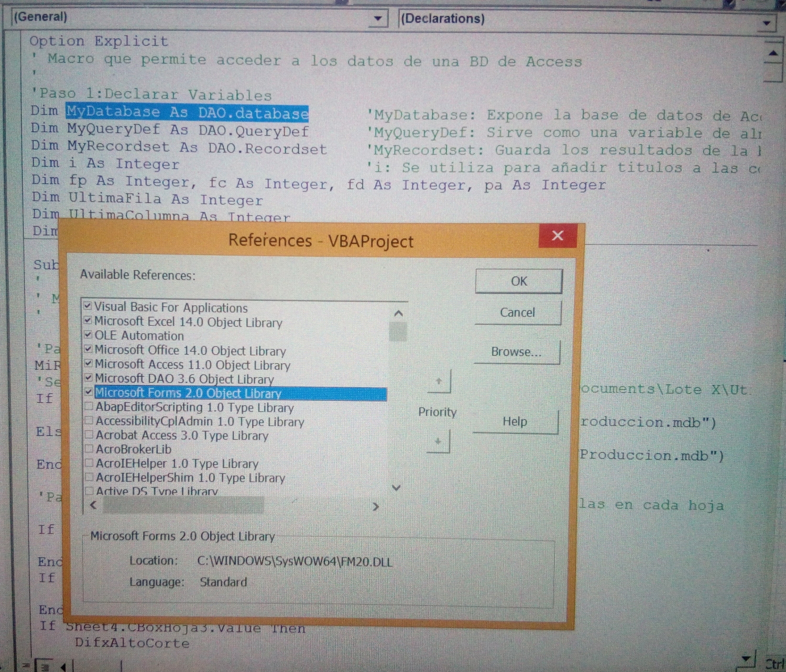
Task: Open the (General) object dropdown
Action: 377,19
